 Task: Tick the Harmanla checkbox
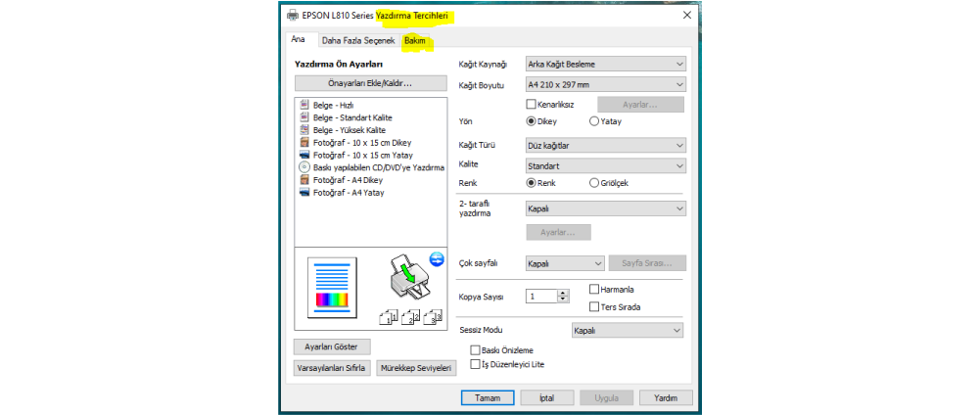coord(593,290)
